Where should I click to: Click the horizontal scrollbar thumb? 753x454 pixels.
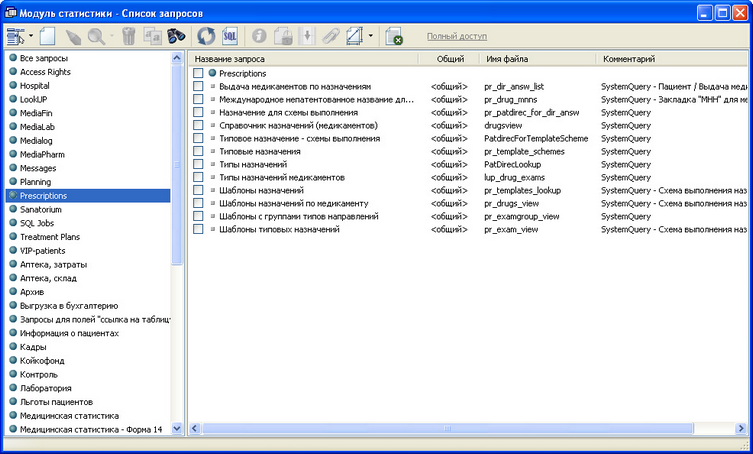point(448,428)
